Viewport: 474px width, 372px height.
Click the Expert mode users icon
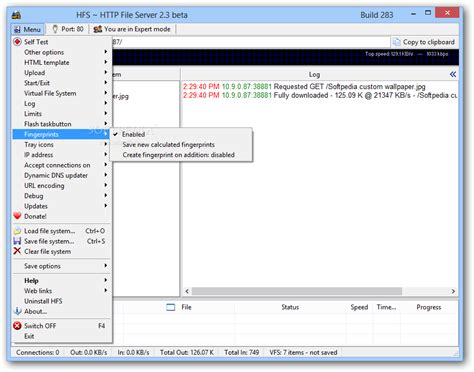pos(98,29)
